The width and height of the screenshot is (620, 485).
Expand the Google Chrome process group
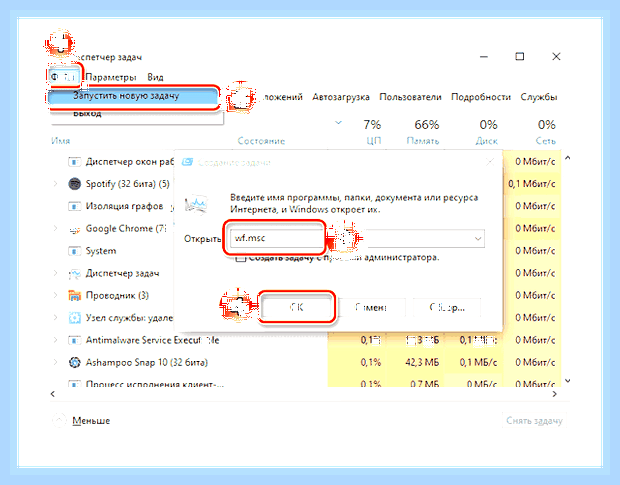coord(55,228)
